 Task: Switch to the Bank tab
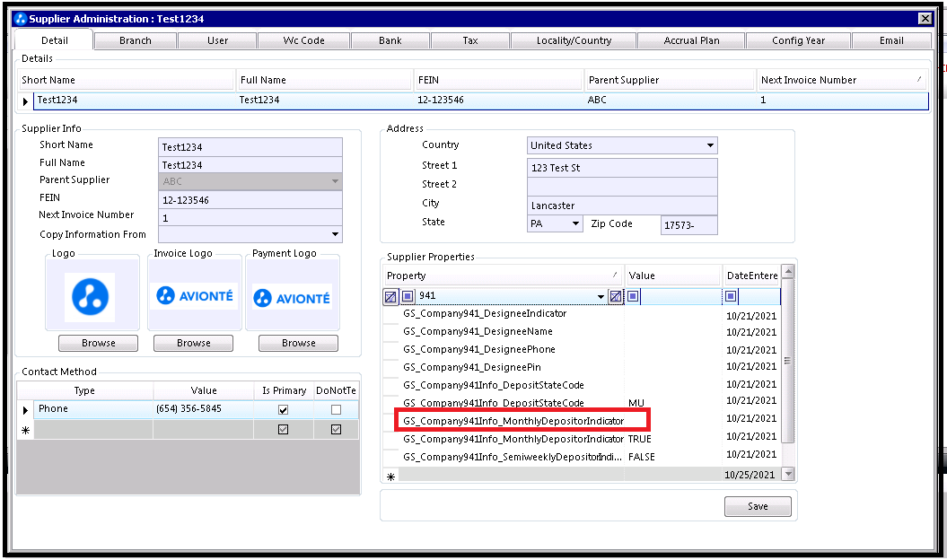pos(390,40)
